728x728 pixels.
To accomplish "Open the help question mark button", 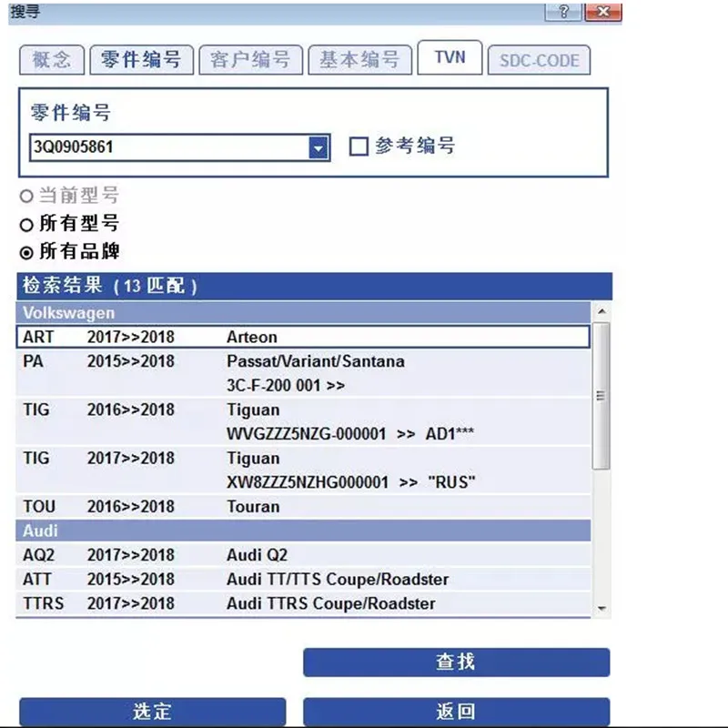I will (563, 12).
